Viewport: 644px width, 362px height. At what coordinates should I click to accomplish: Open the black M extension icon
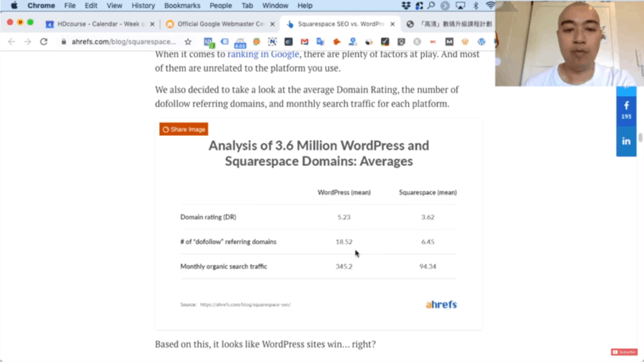[449, 41]
